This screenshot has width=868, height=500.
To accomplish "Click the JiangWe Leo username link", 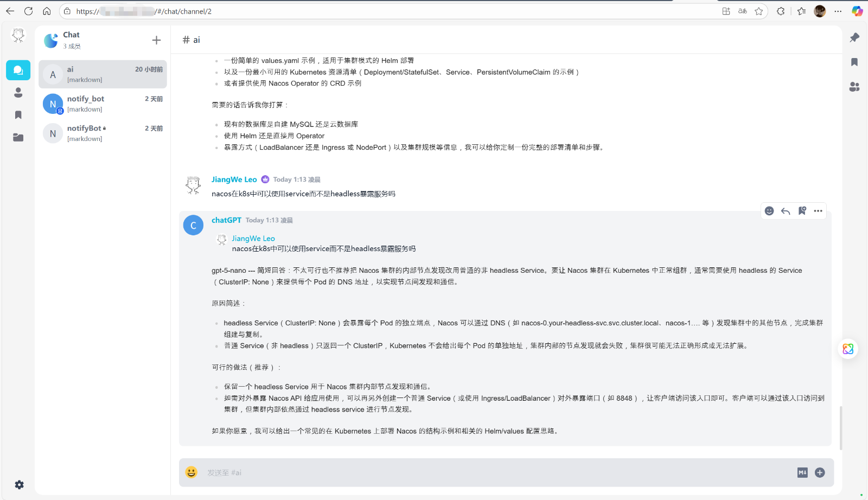I will pos(234,180).
